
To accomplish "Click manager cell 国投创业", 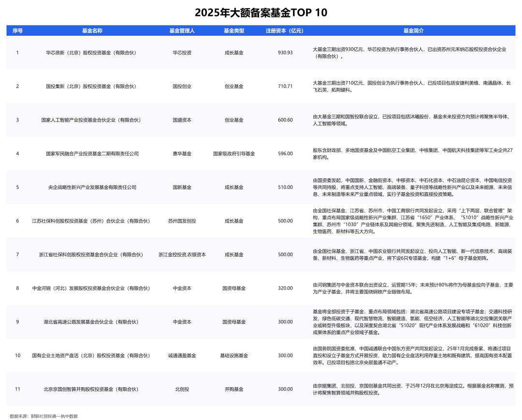I will tap(182, 86).
